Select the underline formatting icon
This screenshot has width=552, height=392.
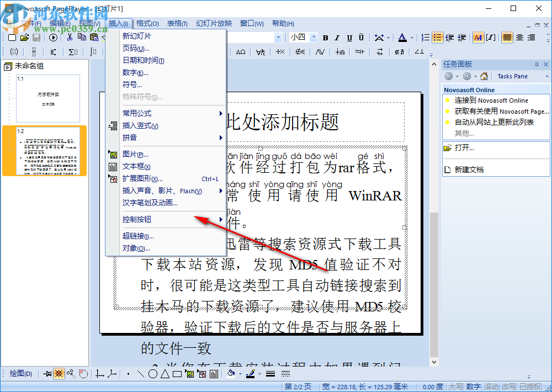pyautogui.click(x=349, y=38)
